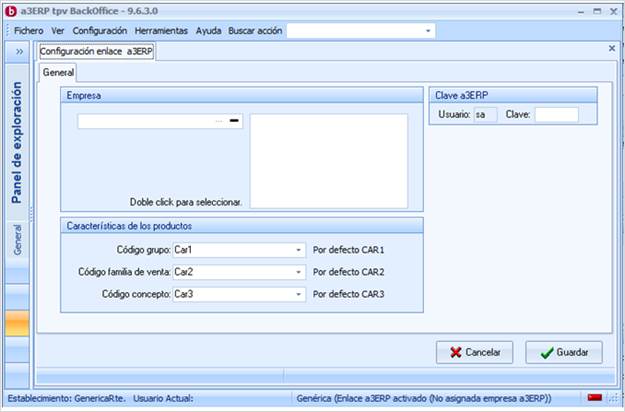Select the General tab

(x=58, y=73)
